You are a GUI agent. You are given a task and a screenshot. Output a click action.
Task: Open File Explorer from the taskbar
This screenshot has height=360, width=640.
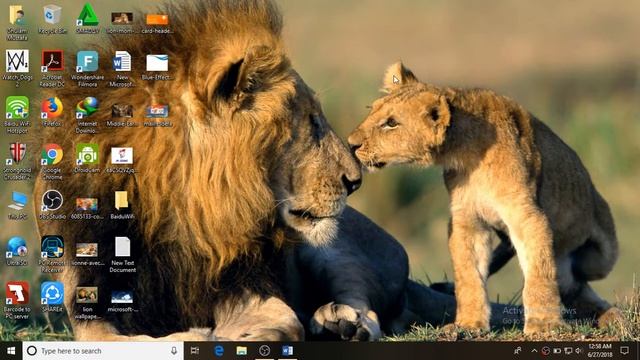pos(242,351)
